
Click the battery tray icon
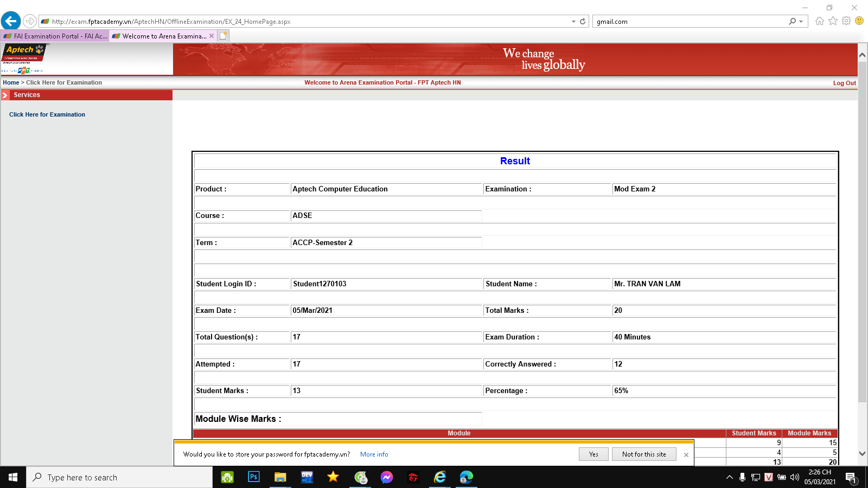pos(782,477)
